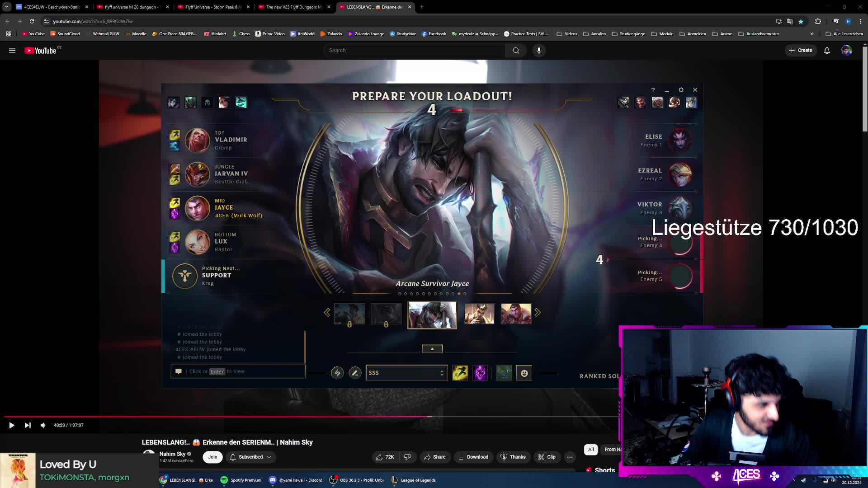The width and height of the screenshot is (868, 488).
Task: Open Discord from the taskbar
Action: pyautogui.click(x=296, y=480)
